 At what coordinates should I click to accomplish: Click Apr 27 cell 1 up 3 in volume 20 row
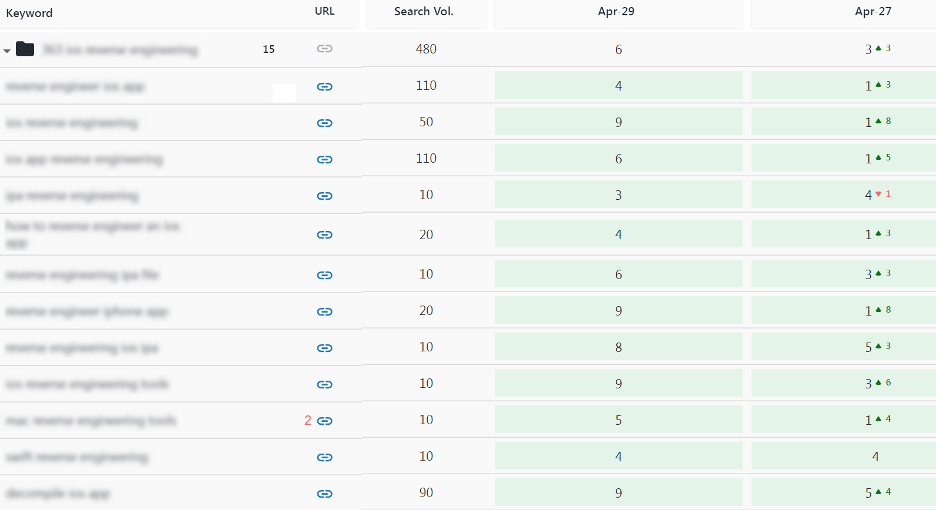(843, 234)
